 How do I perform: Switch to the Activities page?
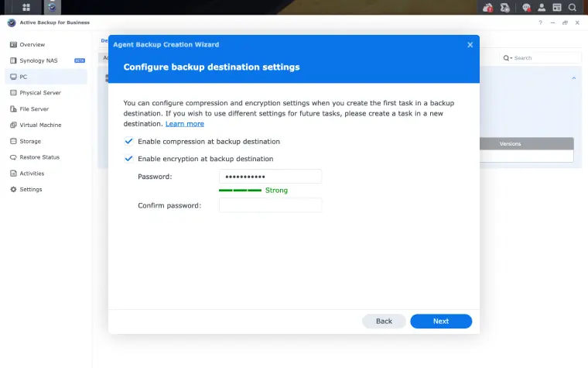point(32,174)
